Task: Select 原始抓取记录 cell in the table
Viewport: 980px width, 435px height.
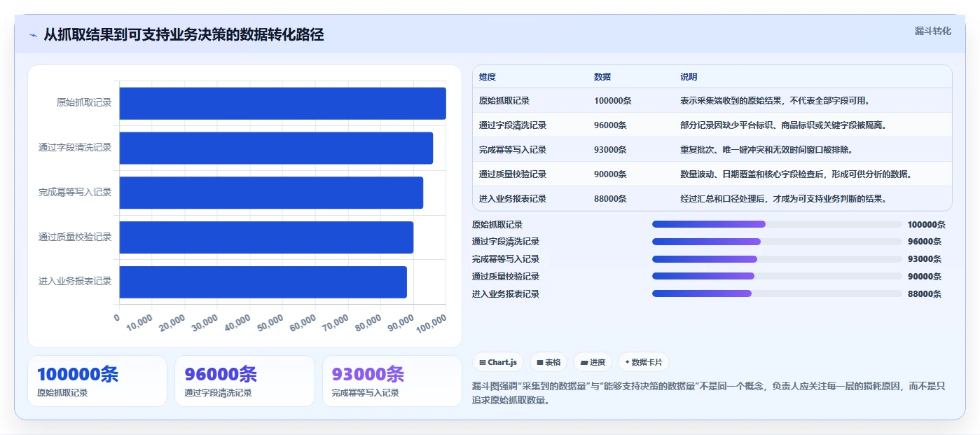Action: point(504,101)
